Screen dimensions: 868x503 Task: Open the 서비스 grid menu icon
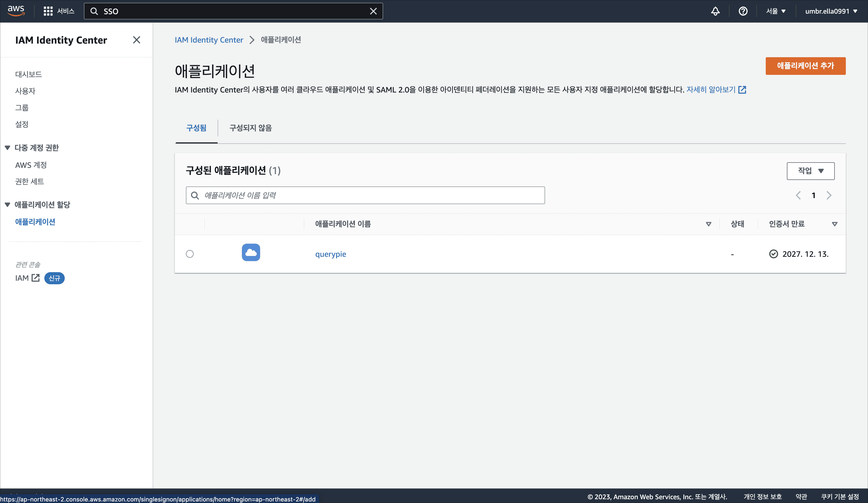[x=48, y=11]
